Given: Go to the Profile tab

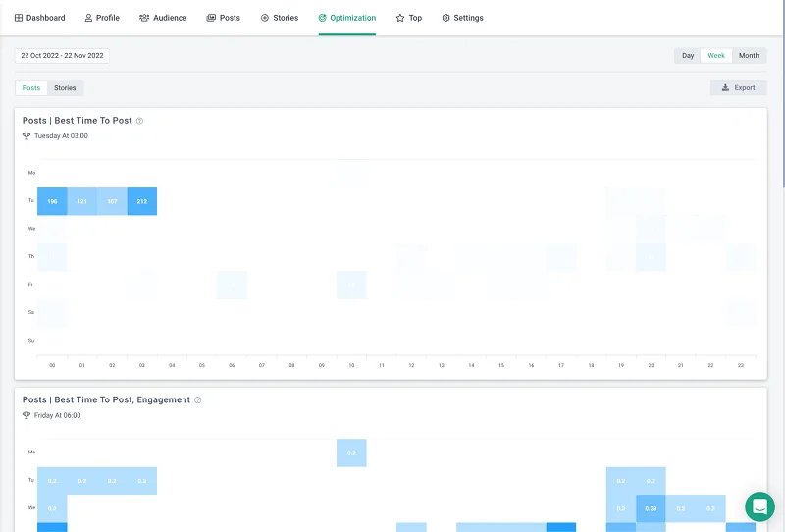Looking at the screenshot, I should pos(102,18).
